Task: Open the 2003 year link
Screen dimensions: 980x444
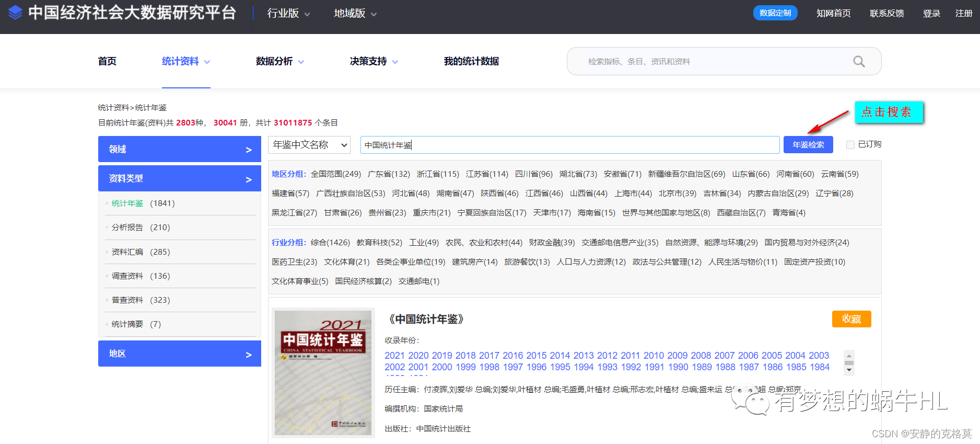Action: point(819,356)
